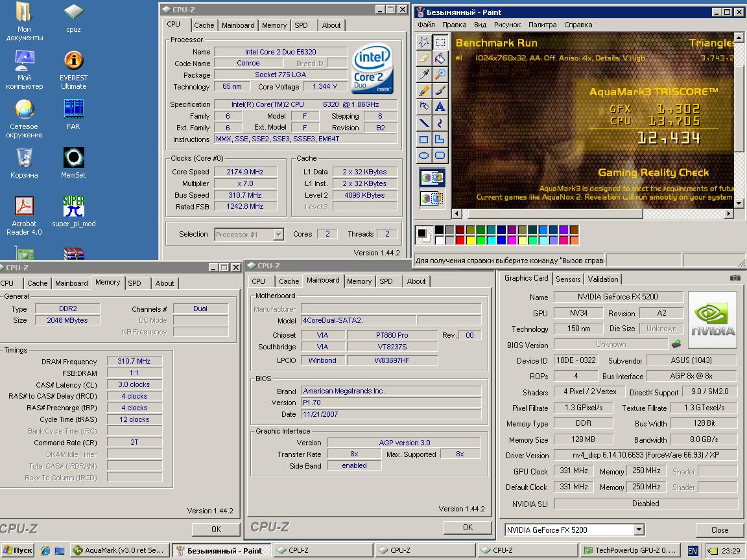Pick the Airbrush spray tool
The width and height of the screenshot is (747, 560).
[423, 107]
